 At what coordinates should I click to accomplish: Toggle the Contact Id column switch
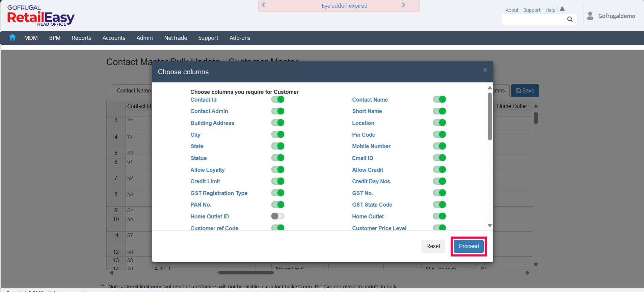click(x=278, y=99)
